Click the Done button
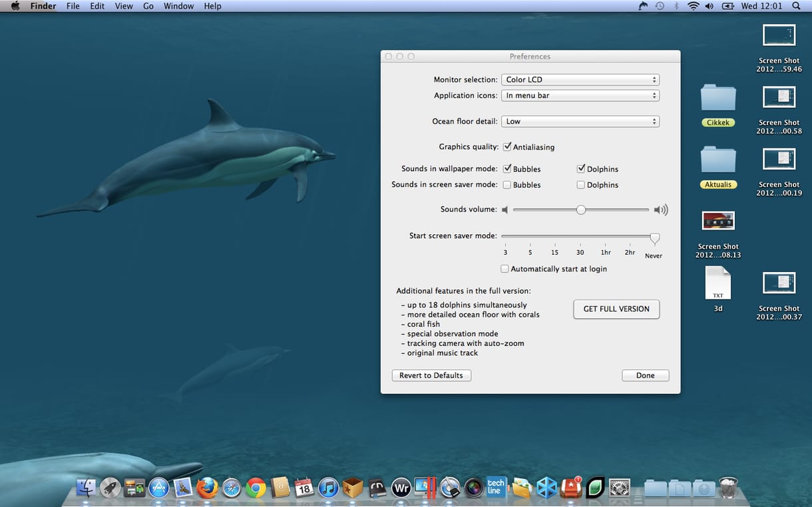This screenshot has width=812, height=507. [x=646, y=375]
